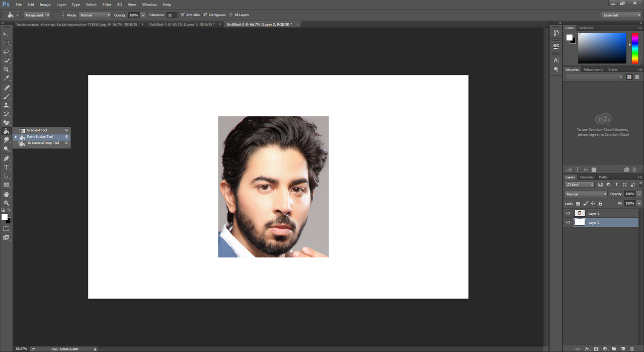Viewport: 644px width, 352px height.
Task: Enable the All Layers checkbox
Action: 231,15
